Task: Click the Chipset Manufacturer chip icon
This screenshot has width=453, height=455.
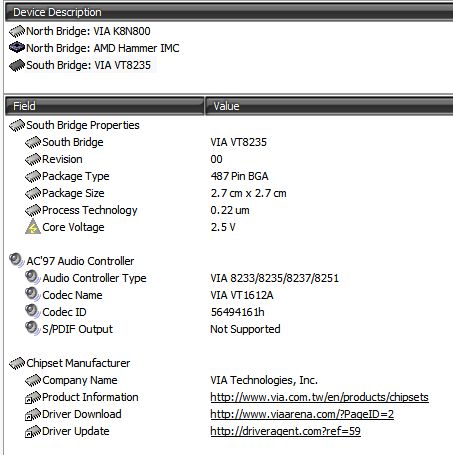Action: pyautogui.click(x=17, y=363)
